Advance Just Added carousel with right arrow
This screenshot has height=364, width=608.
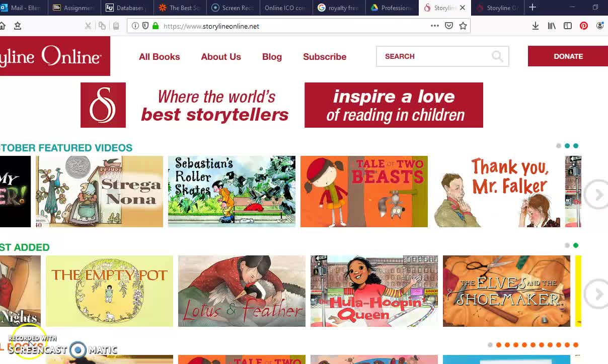click(x=597, y=294)
